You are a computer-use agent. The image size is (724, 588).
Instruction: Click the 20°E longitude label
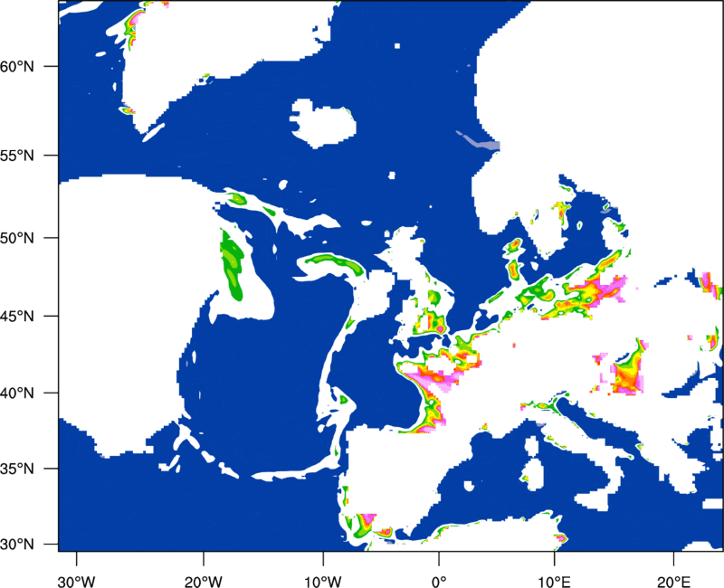(x=673, y=582)
